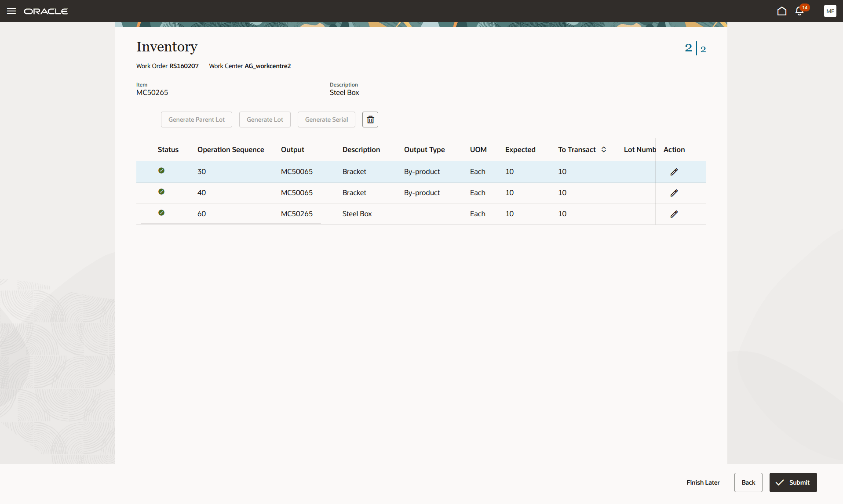This screenshot has width=843, height=504.
Task: Edit the output row for operation sequence 40
Action: point(674,192)
